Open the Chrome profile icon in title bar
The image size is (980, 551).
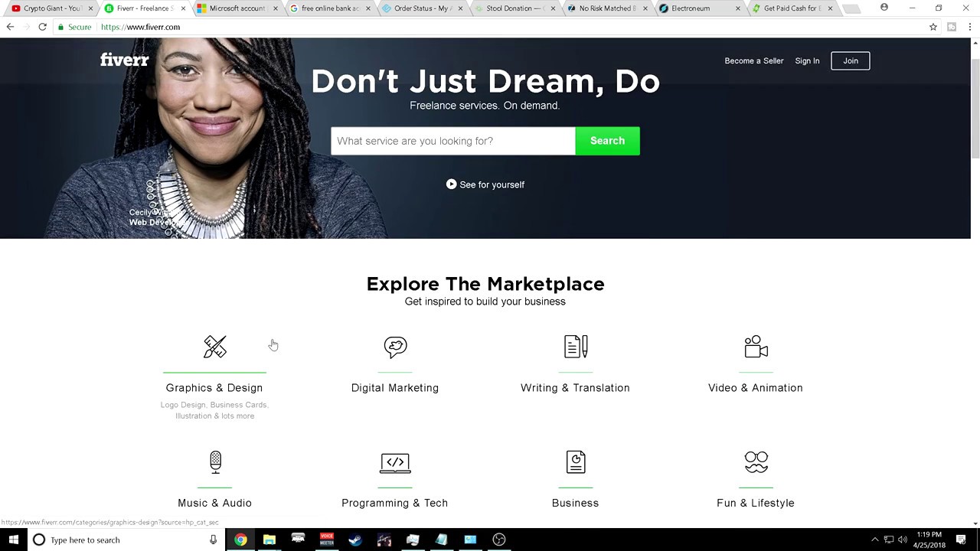[x=884, y=8]
